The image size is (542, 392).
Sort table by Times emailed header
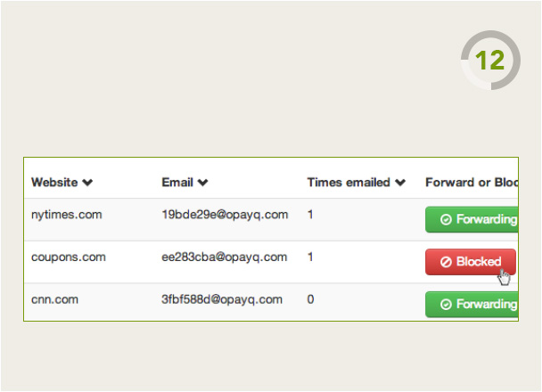349,182
